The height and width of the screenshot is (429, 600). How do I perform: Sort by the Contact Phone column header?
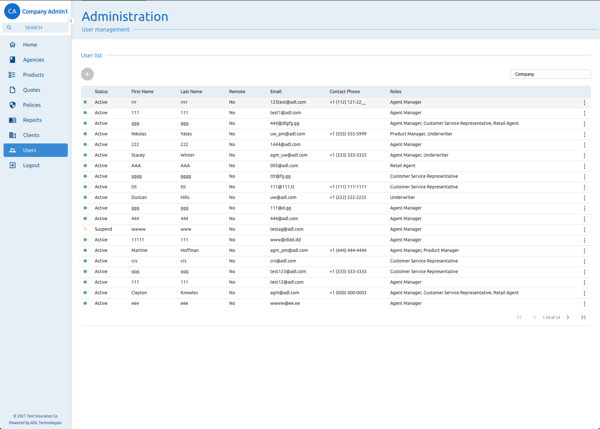coord(344,91)
